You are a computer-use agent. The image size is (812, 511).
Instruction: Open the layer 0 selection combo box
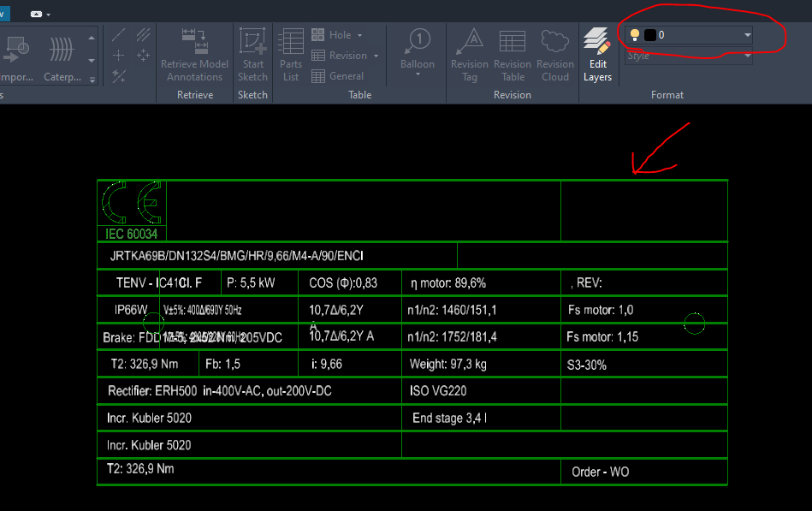(x=748, y=34)
